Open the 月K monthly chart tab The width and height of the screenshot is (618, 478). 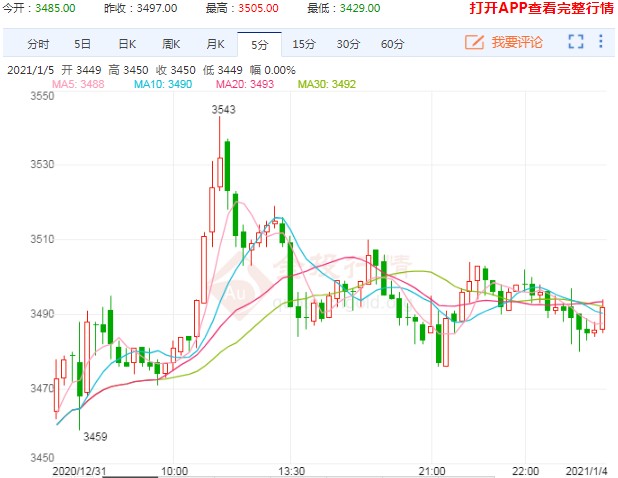click(215, 44)
